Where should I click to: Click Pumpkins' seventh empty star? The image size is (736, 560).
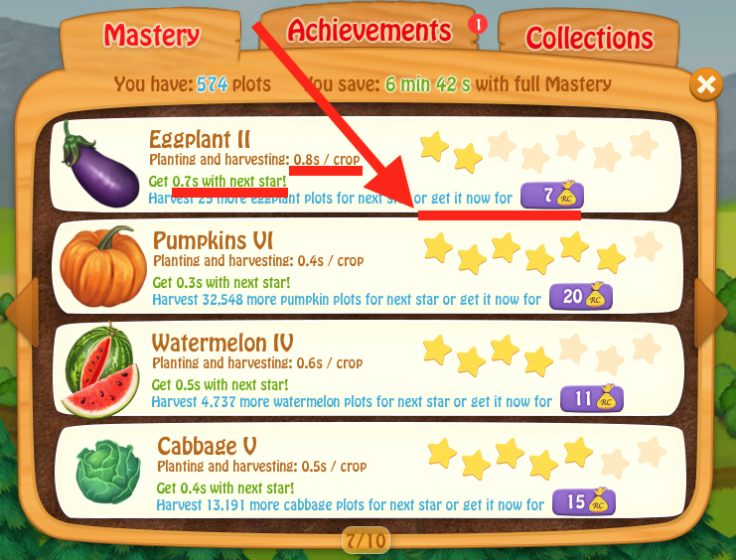(x=648, y=246)
